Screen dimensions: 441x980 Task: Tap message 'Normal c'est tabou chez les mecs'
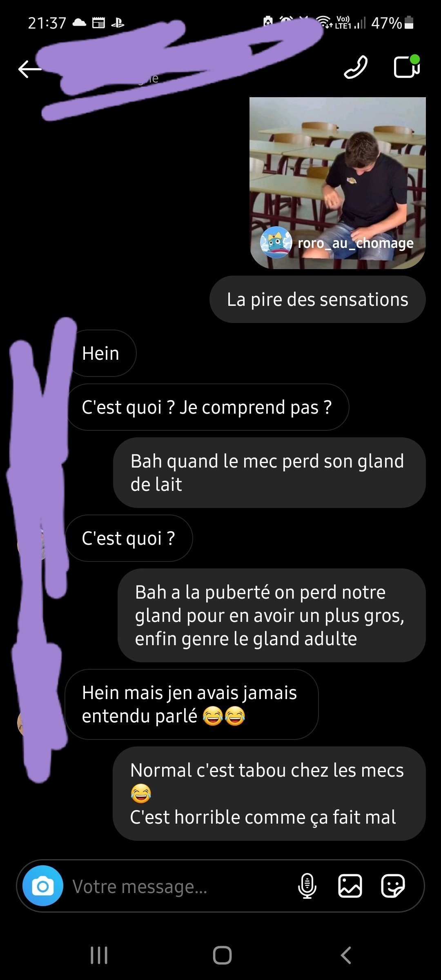coord(269,794)
